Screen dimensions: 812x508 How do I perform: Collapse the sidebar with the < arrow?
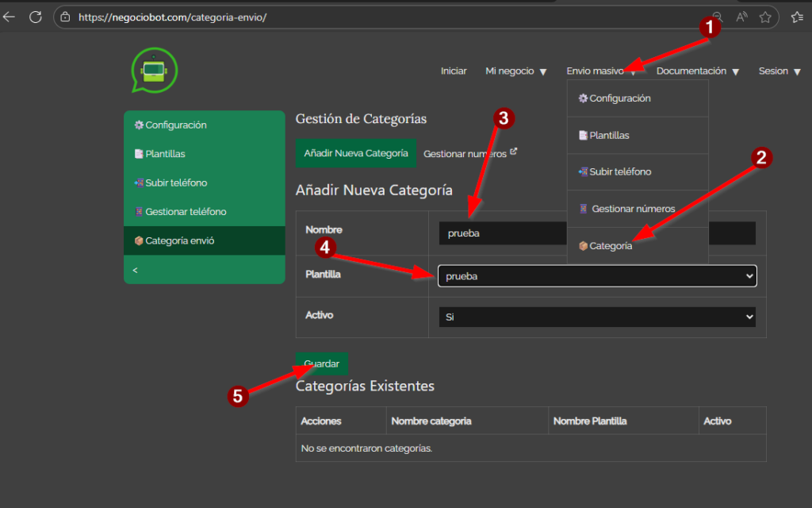135,270
